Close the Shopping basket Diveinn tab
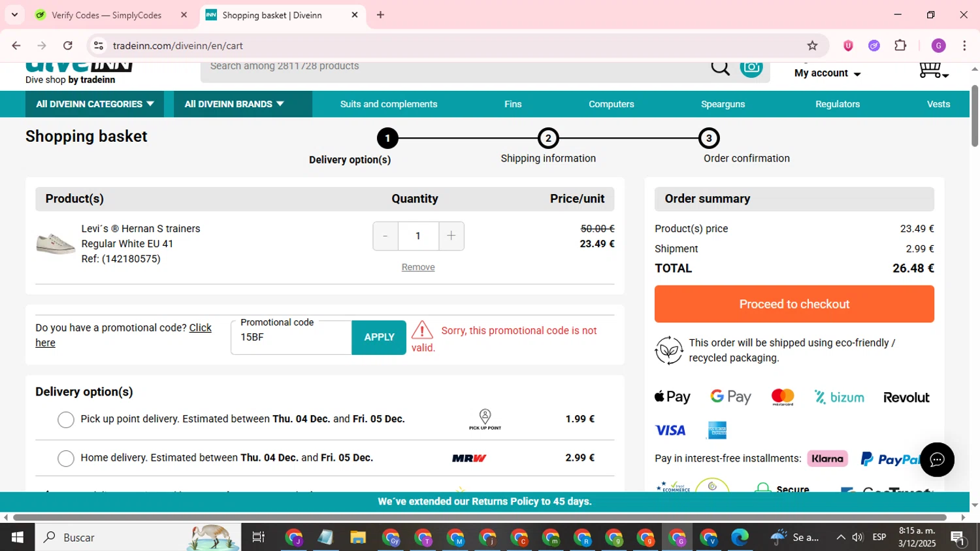 pyautogui.click(x=355, y=15)
